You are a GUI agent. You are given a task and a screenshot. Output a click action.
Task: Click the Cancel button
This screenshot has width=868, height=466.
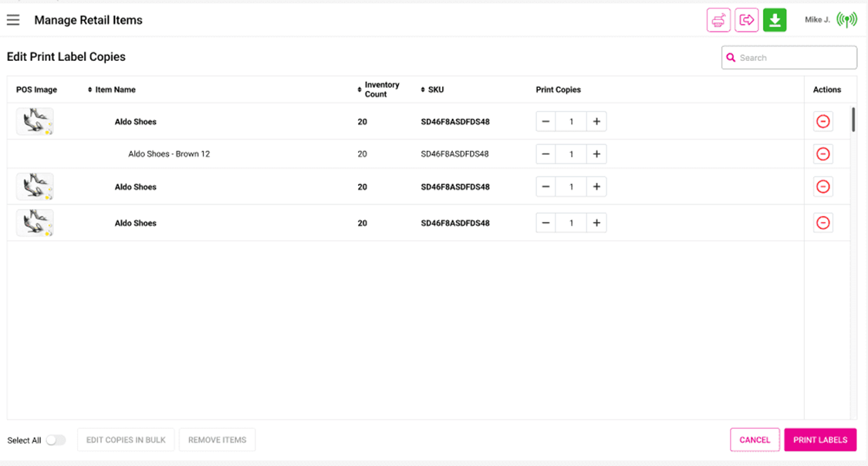(x=754, y=440)
